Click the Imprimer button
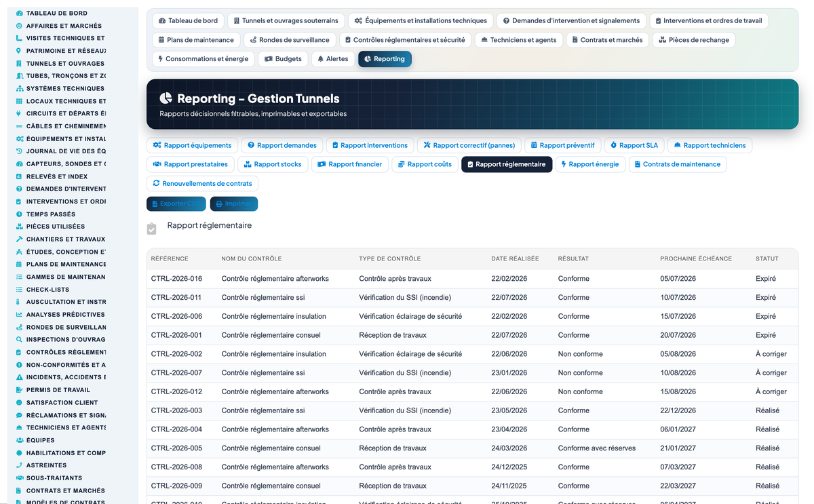Image resolution: width=814 pixels, height=504 pixels. pyautogui.click(x=233, y=203)
